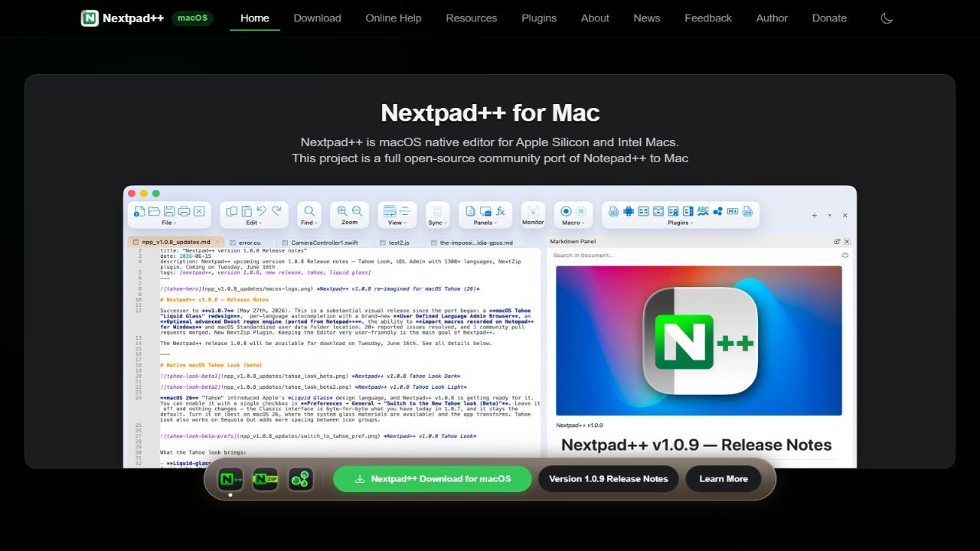Click the Search in document field
This screenshot has width=980, height=551.
coord(694,255)
